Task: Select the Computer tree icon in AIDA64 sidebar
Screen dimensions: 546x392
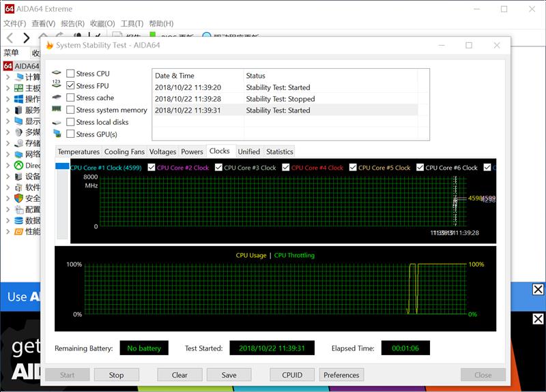Action: pos(19,77)
